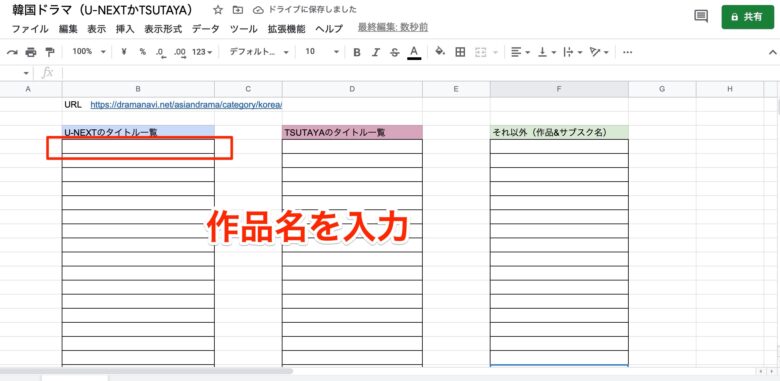
Task: Click the print icon in toolbar
Action: (31, 52)
